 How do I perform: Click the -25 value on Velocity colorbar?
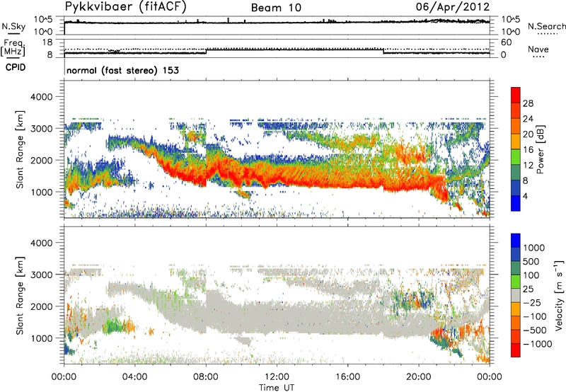pos(532,303)
